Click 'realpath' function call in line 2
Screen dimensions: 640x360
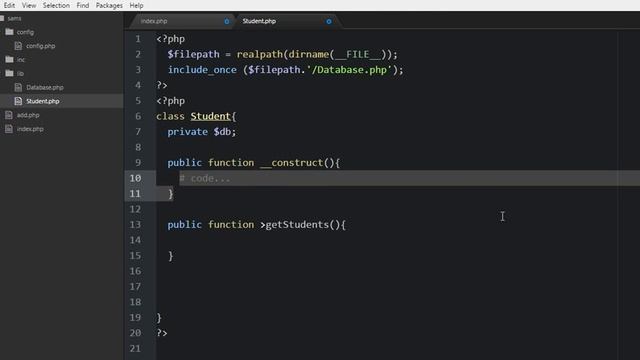click(260, 54)
